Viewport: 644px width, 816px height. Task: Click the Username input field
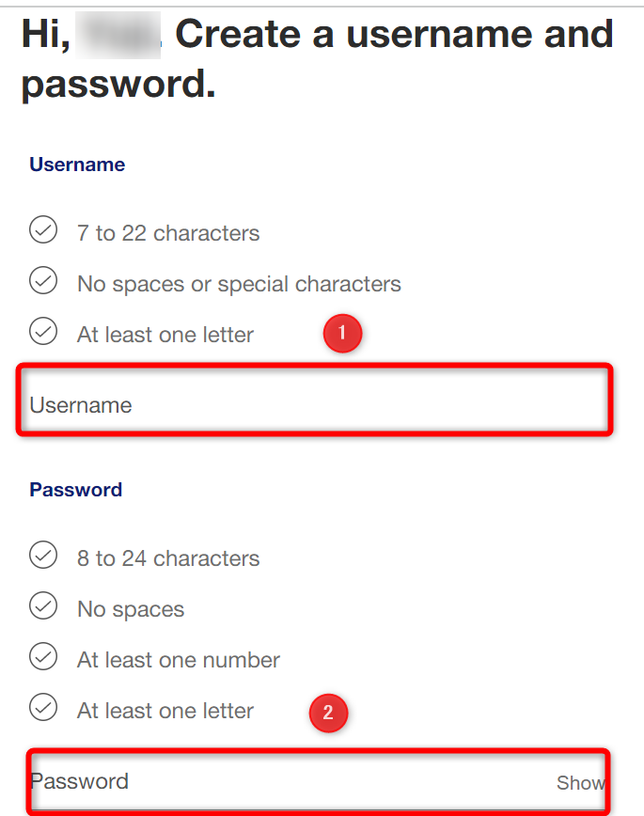(314, 400)
